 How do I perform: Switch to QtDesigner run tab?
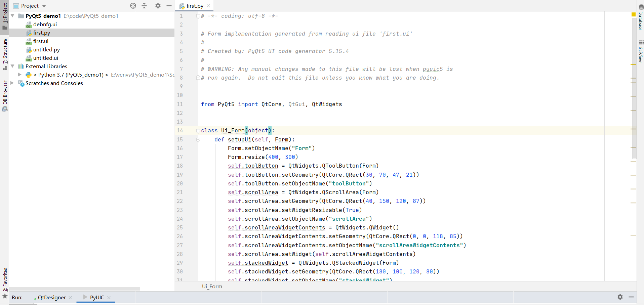pos(51,297)
